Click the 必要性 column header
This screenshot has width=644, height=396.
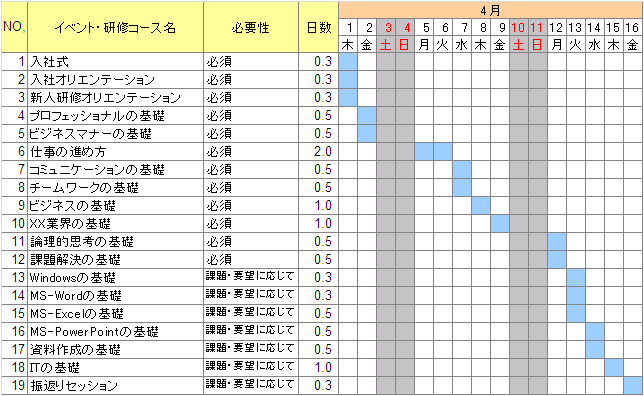click(251, 27)
